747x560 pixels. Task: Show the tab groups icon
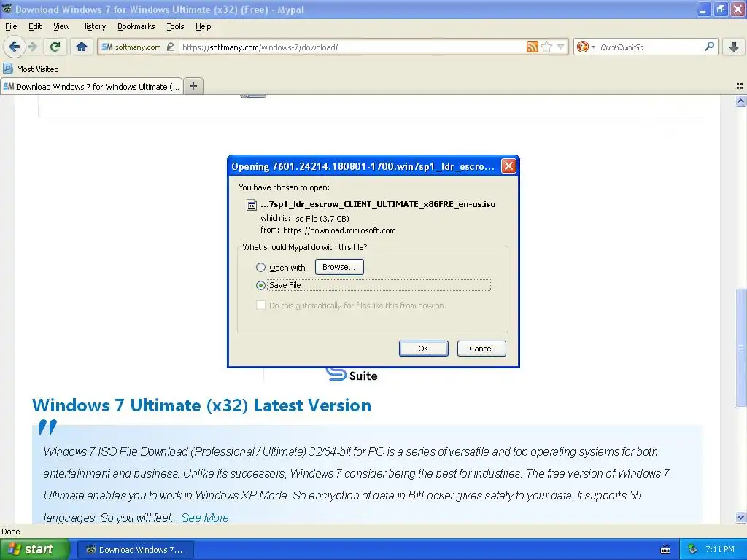(x=740, y=86)
